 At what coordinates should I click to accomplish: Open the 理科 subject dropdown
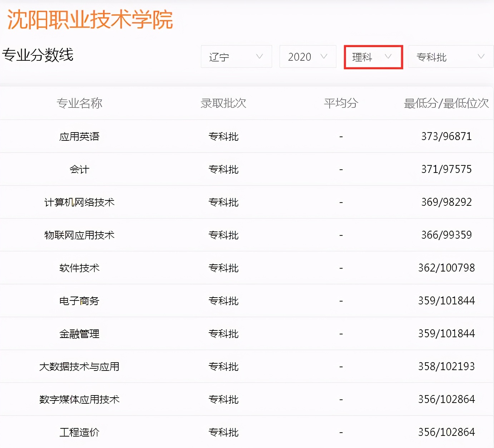point(373,56)
